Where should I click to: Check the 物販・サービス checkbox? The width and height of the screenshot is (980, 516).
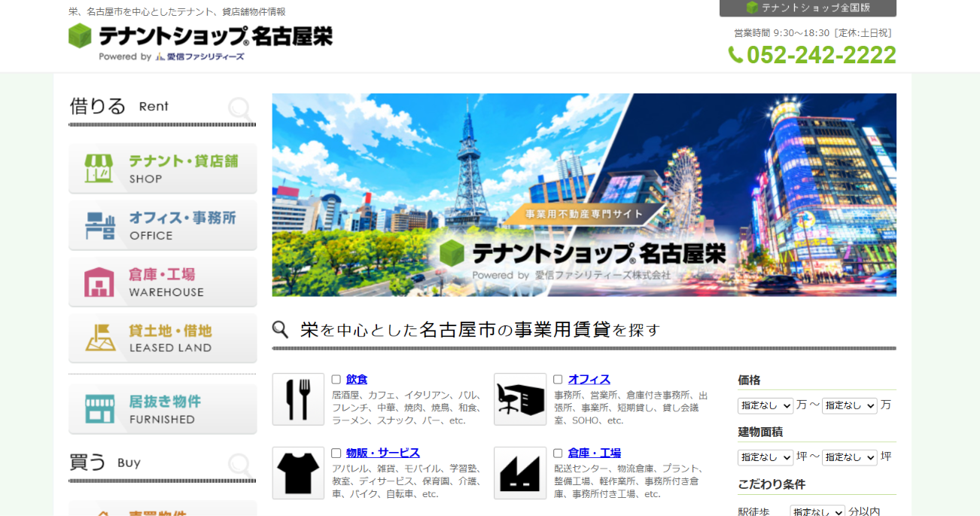[336, 453]
